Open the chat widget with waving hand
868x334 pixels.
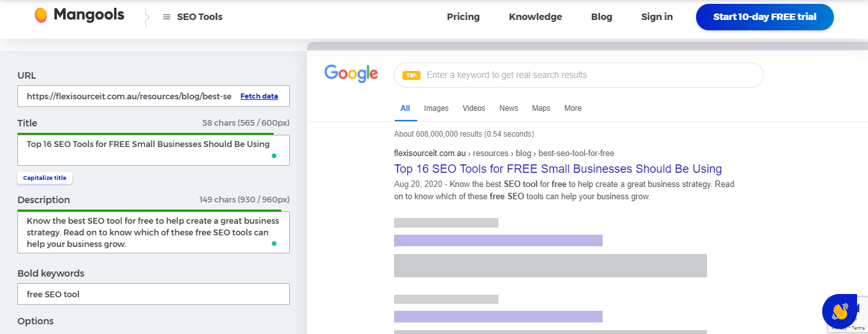point(840,312)
